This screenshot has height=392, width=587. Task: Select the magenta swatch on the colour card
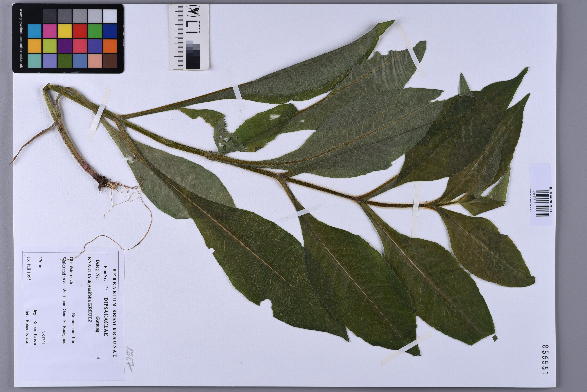click(49, 31)
